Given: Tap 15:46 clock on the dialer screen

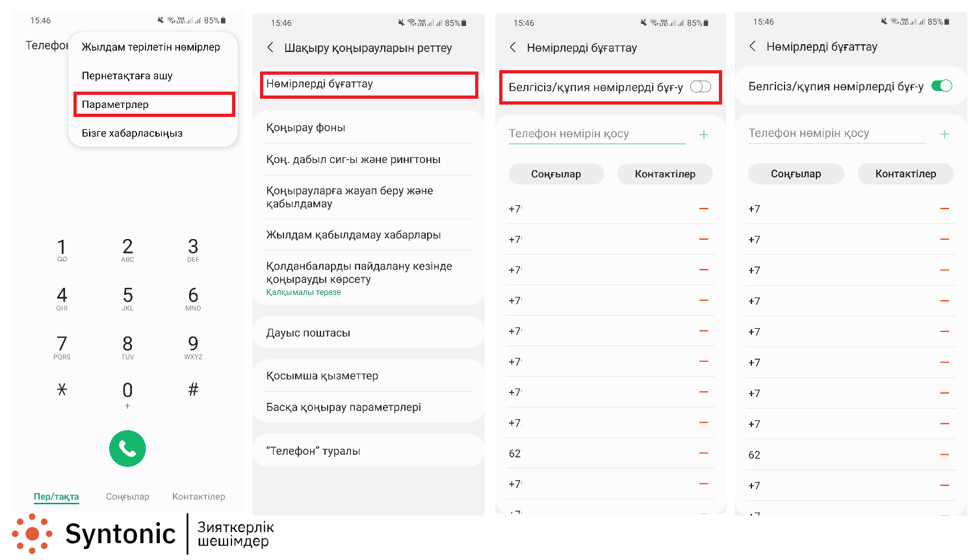Looking at the screenshot, I should (x=40, y=21).
